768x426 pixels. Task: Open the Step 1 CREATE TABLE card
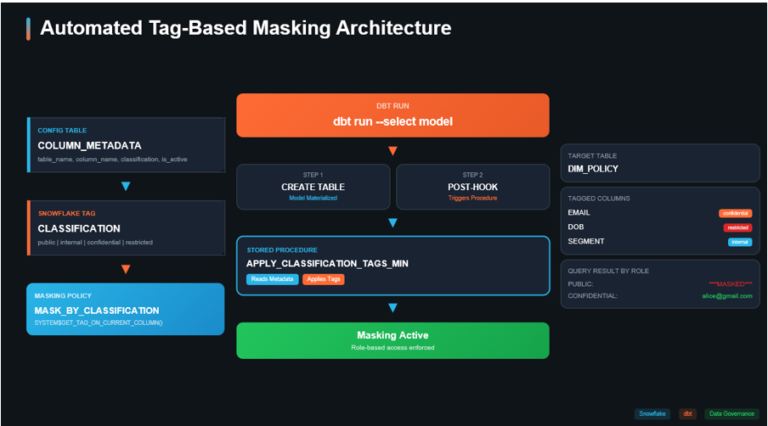(x=313, y=187)
